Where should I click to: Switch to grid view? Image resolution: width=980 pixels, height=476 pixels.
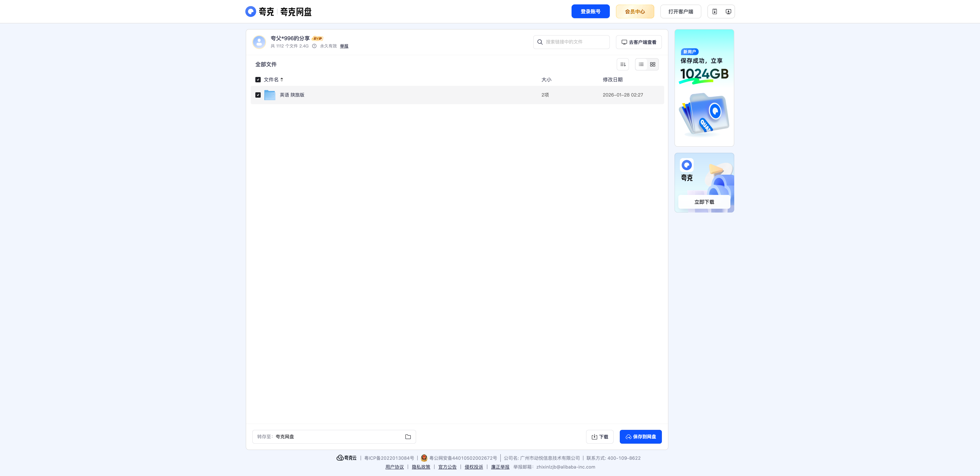coord(653,64)
